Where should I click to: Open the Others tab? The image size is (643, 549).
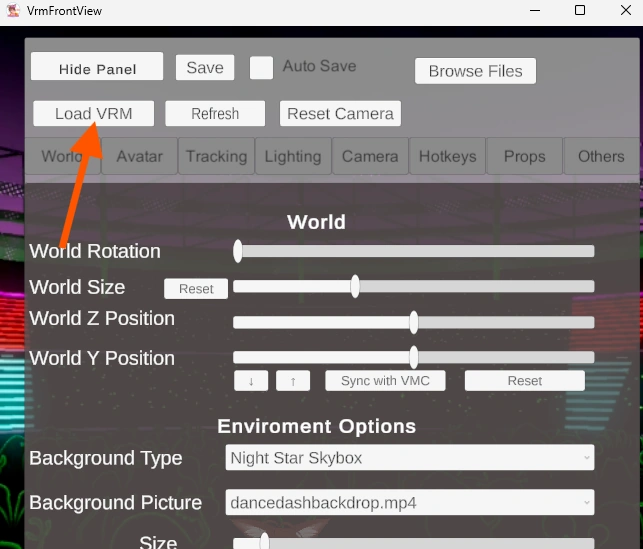pyautogui.click(x=601, y=156)
